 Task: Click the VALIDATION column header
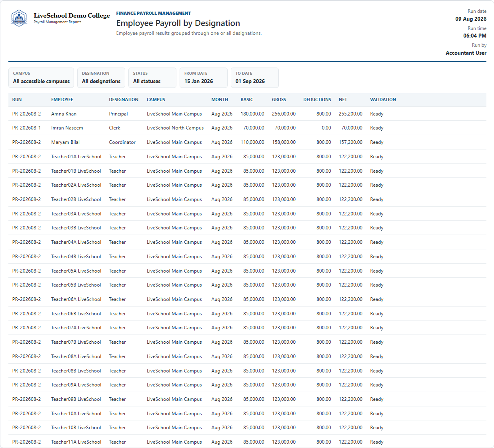pos(383,100)
